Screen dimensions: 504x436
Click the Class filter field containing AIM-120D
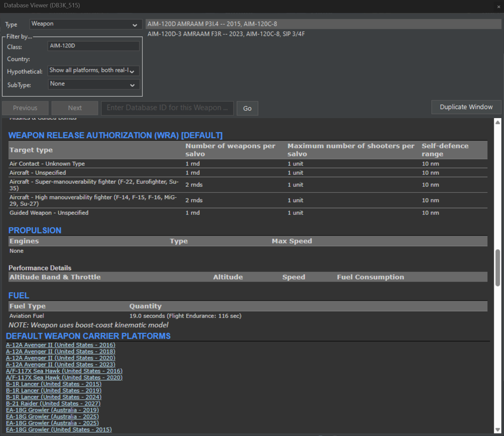coord(93,46)
